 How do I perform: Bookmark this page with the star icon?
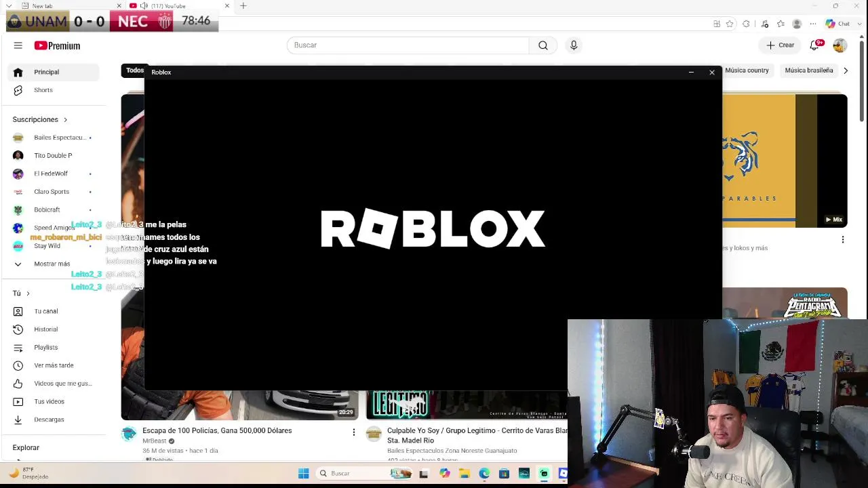(x=730, y=24)
